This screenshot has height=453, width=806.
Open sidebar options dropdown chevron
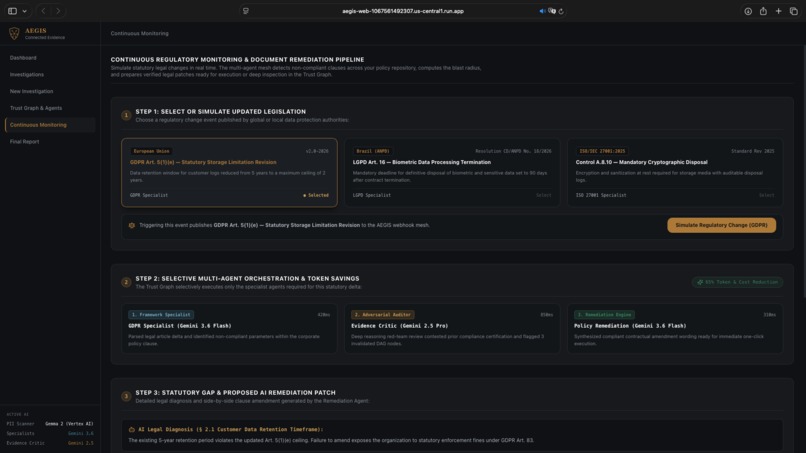(x=24, y=11)
